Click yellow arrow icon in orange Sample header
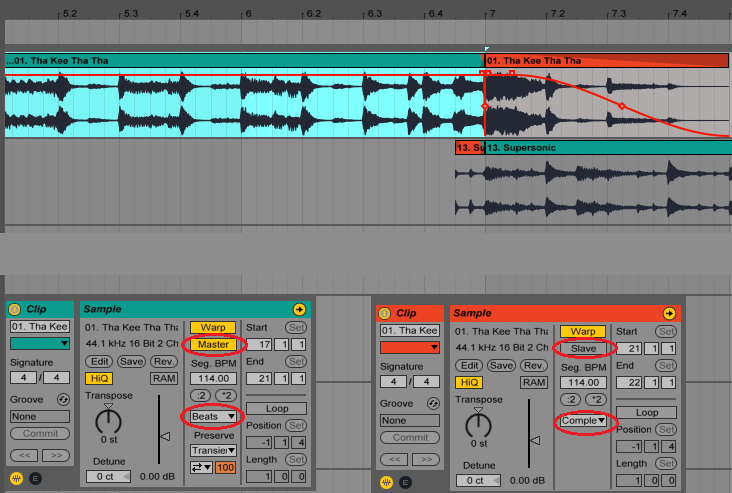Viewport: 732px width, 493px height. point(668,314)
